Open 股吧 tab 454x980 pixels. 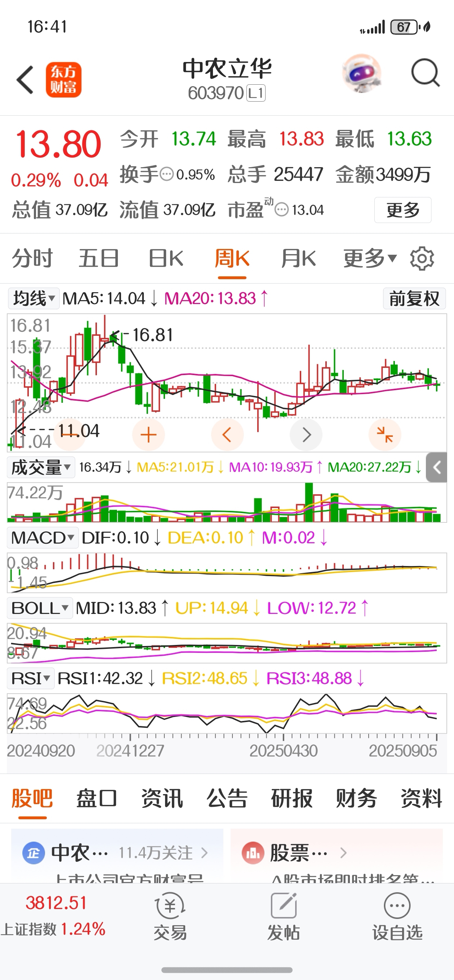32,798
